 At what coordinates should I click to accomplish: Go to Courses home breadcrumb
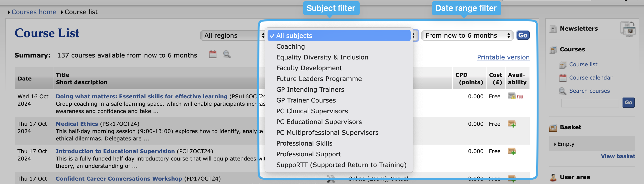[34, 12]
